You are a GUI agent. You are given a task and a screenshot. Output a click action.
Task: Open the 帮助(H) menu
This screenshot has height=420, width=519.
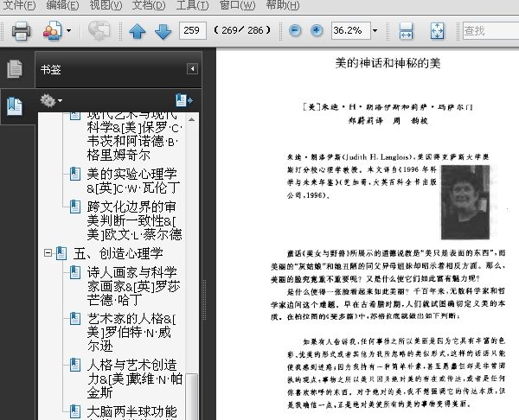(x=283, y=5)
